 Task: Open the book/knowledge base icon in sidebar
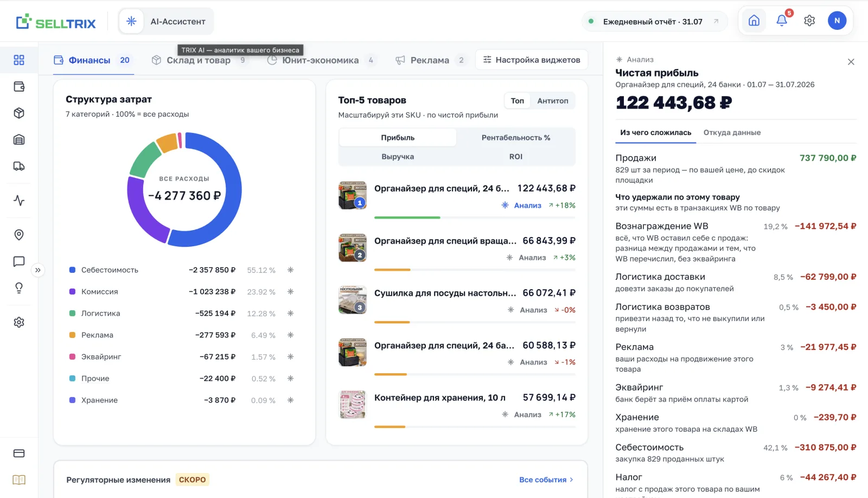[x=19, y=480]
